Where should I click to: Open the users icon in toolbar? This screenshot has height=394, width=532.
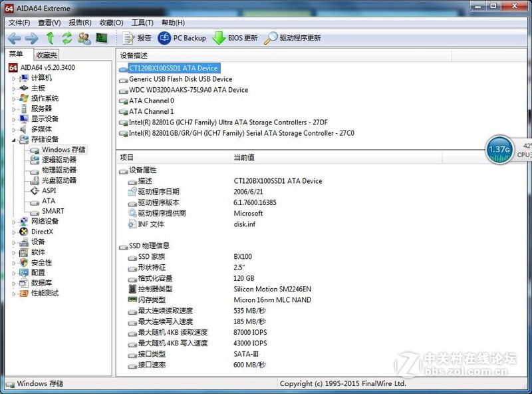(84, 38)
